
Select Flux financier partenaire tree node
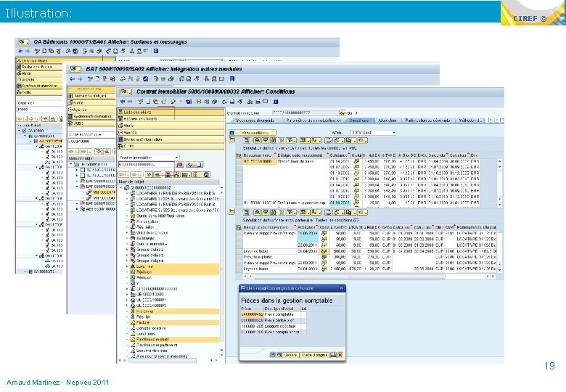click(x=157, y=345)
